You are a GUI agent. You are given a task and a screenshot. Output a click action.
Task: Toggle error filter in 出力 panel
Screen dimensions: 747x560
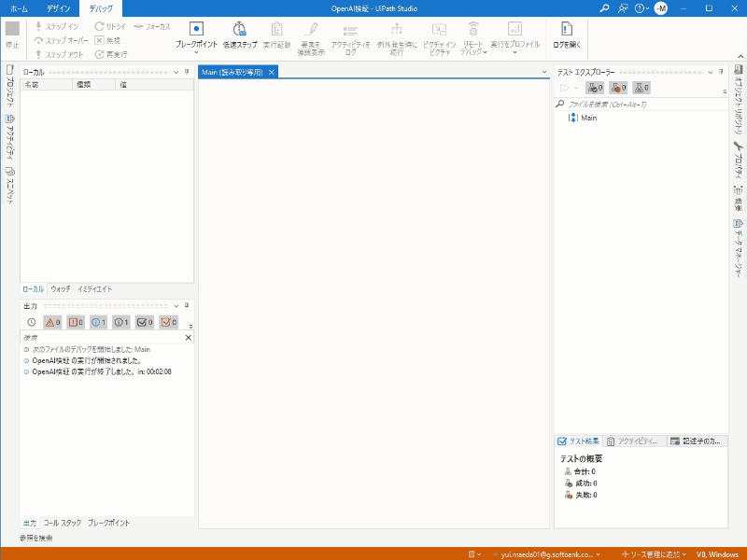click(x=76, y=322)
